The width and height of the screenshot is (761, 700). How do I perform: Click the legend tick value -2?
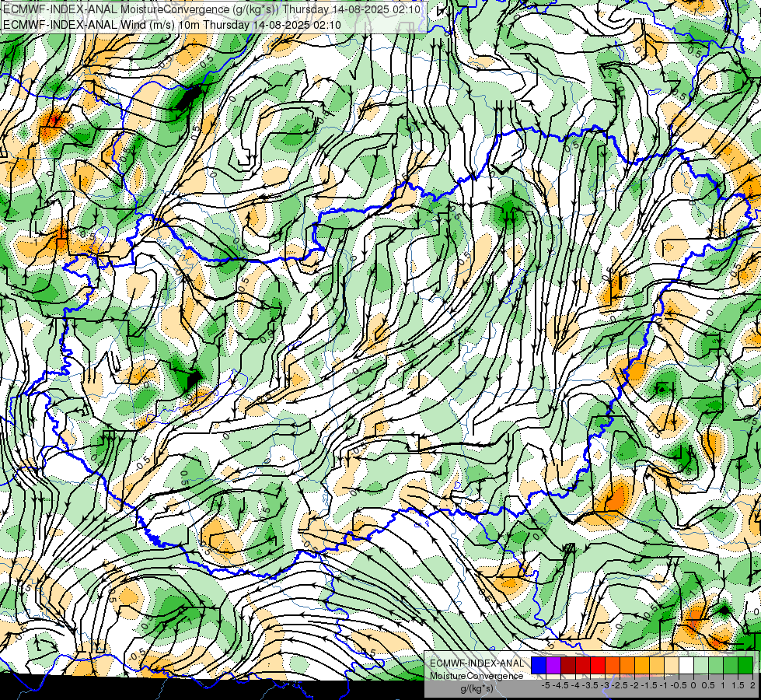[x=634, y=685]
